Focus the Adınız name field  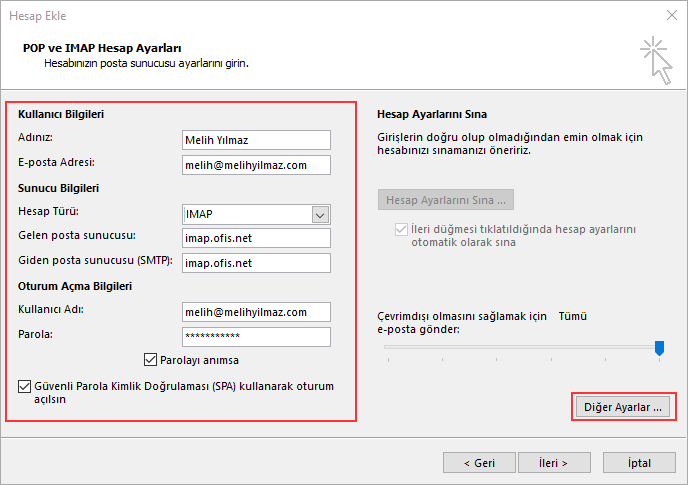point(256,140)
